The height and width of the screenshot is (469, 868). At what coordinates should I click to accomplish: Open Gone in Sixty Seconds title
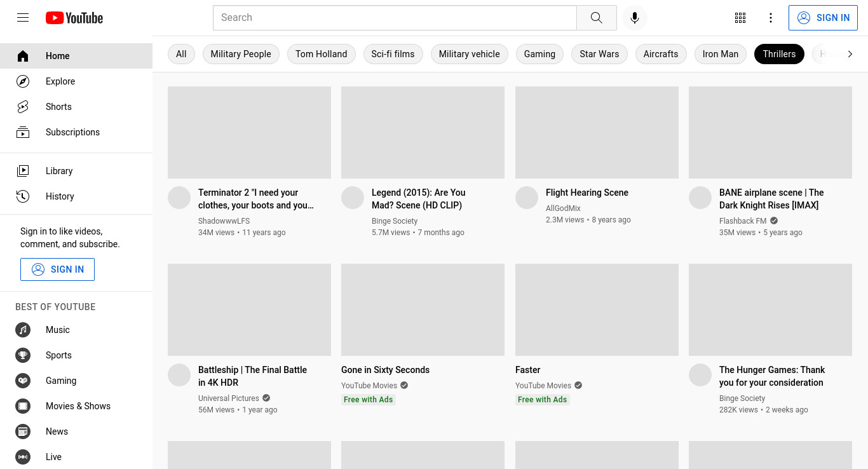(385, 370)
